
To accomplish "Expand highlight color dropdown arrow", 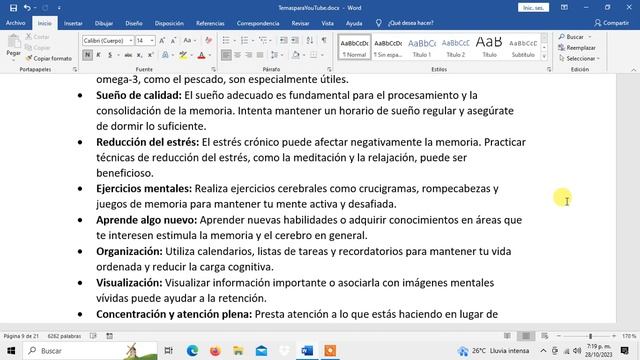I will pos(191,55).
